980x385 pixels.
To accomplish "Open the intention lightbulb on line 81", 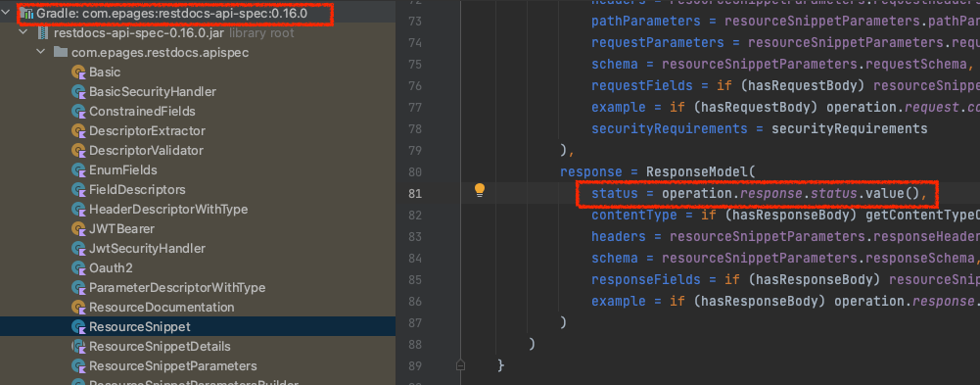I will pyautogui.click(x=480, y=190).
